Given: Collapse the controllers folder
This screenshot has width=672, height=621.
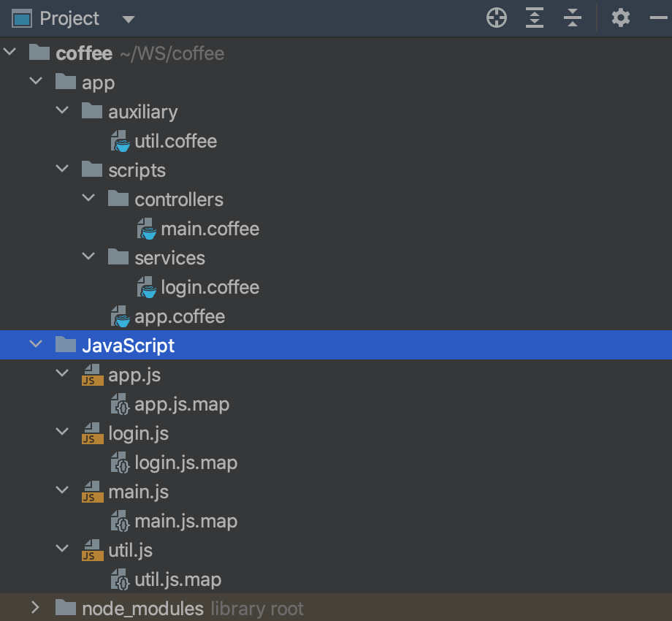Looking at the screenshot, I should 88,198.
